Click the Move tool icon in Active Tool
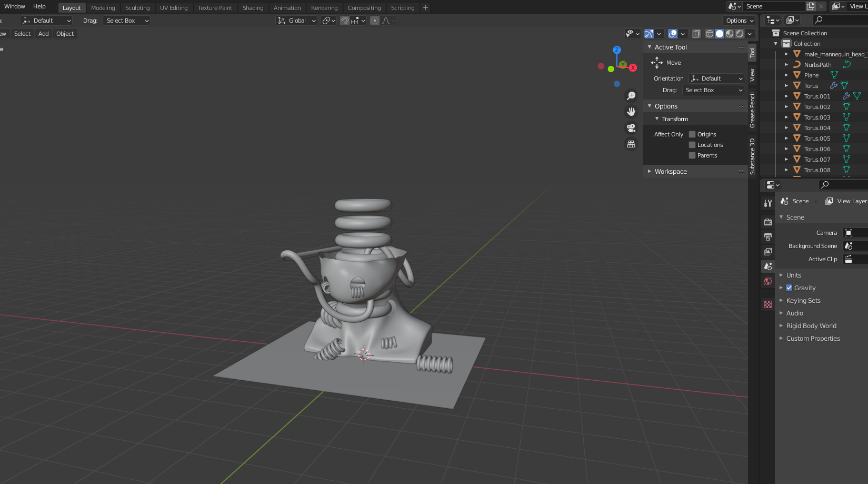This screenshot has width=868, height=484. point(657,63)
